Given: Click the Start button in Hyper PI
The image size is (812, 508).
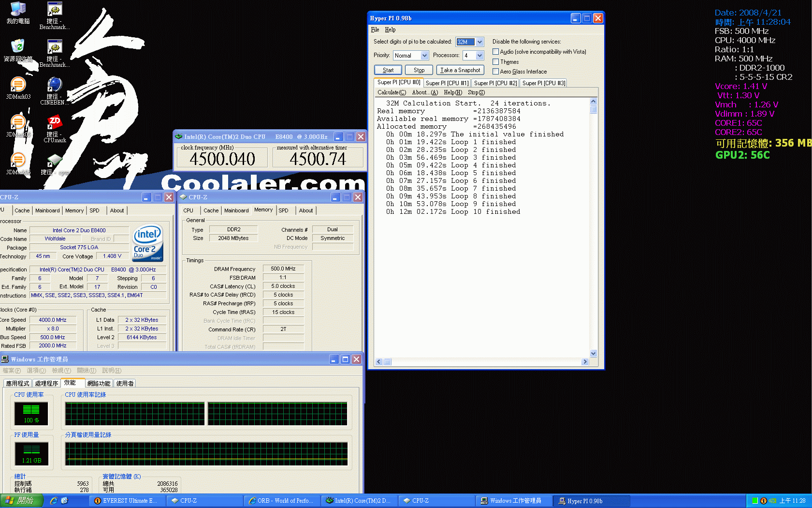Looking at the screenshot, I should (x=388, y=70).
